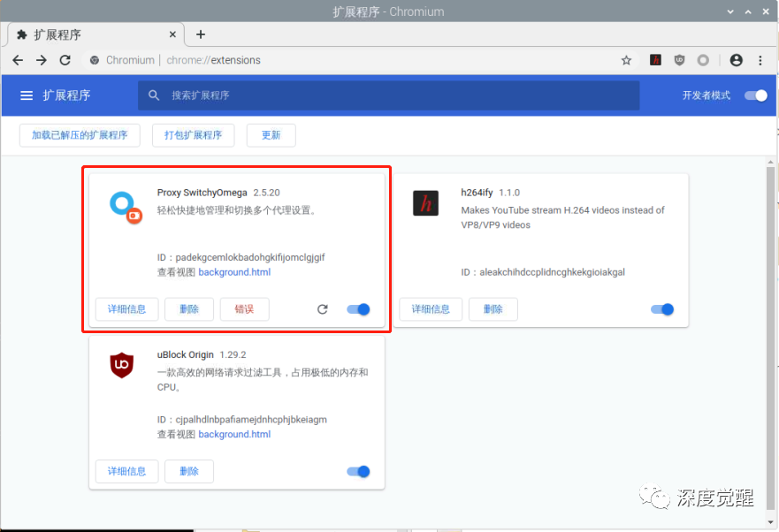Click the h264ify extension toolbar icon
The image size is (779, 532).
coord(655,60)
